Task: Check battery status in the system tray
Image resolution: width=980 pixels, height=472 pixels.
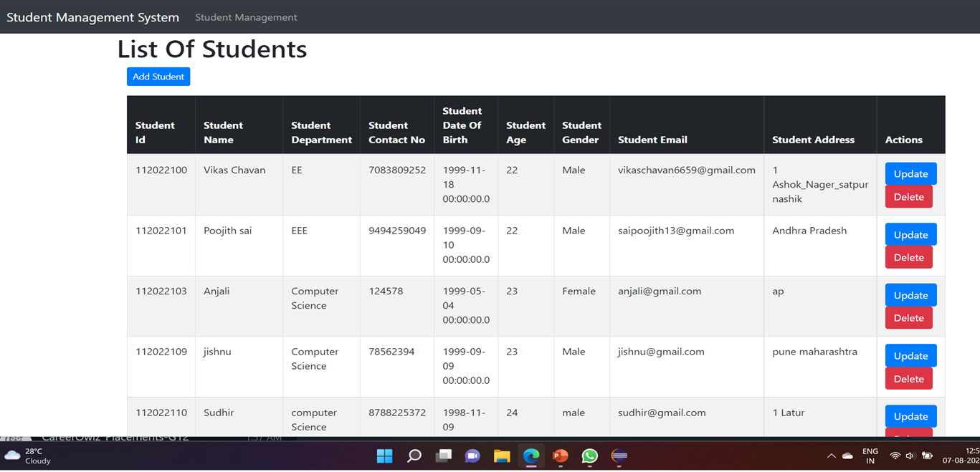Action: pos(926,456)
